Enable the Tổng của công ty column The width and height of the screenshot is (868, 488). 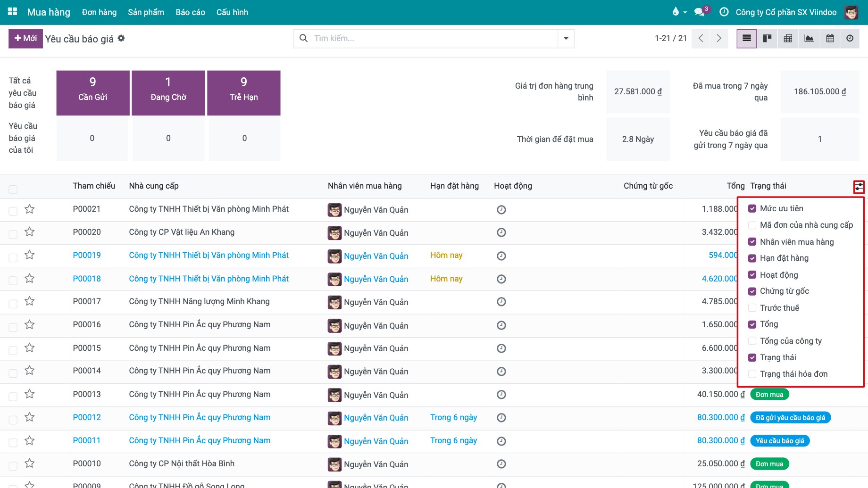pos(752,340)
